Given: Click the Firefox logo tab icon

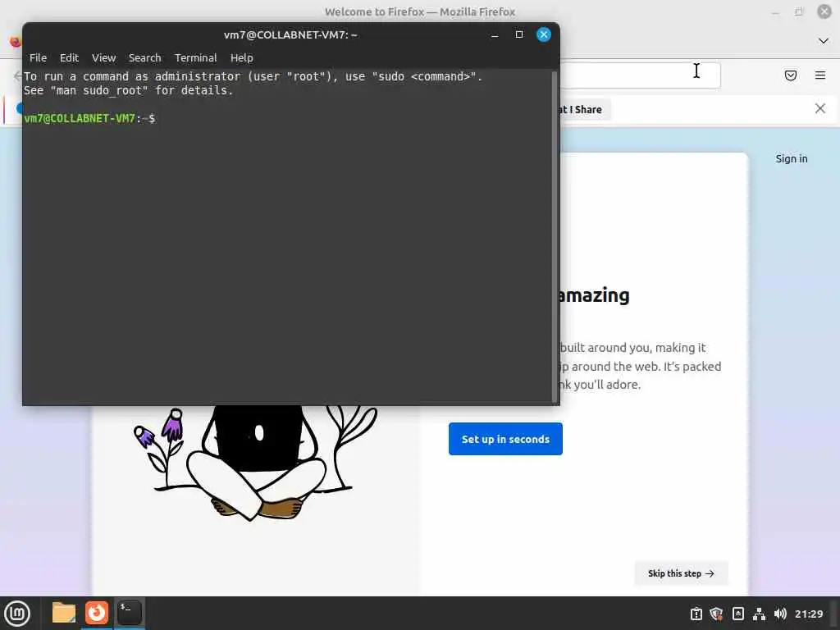Looking at the screenshot, I should tap(15, 41).
